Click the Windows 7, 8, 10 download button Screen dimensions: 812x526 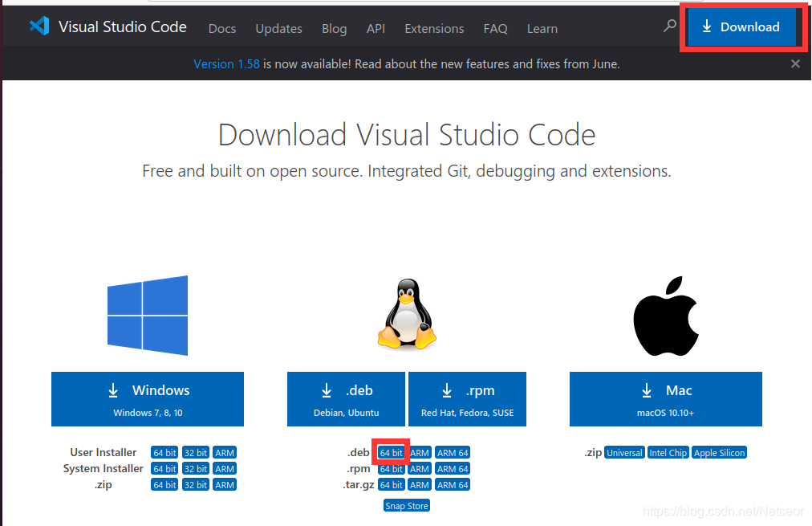pos(148,399)
